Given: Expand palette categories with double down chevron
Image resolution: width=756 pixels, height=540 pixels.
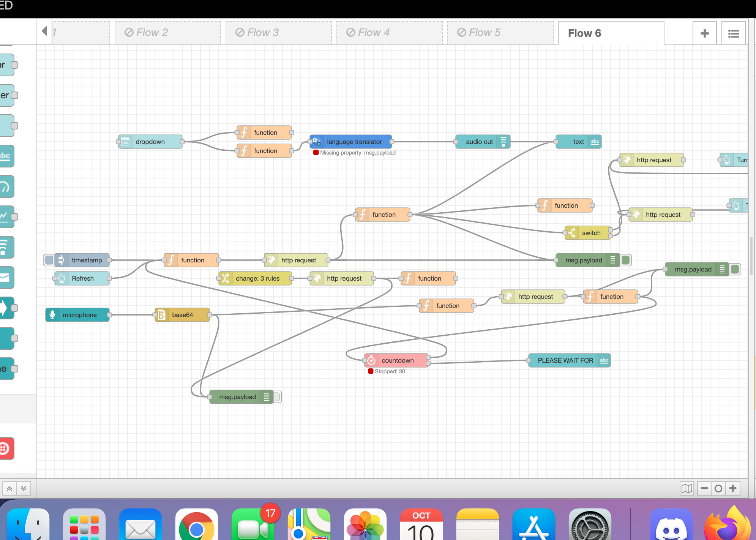Looking at the screenshot, I should coord(24,488).
